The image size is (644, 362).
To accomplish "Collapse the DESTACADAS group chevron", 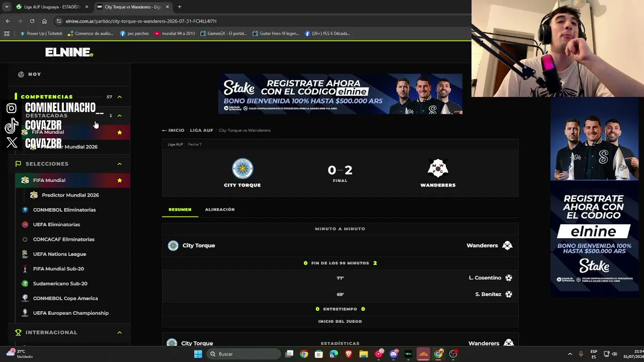I will [x=120, y=116].
